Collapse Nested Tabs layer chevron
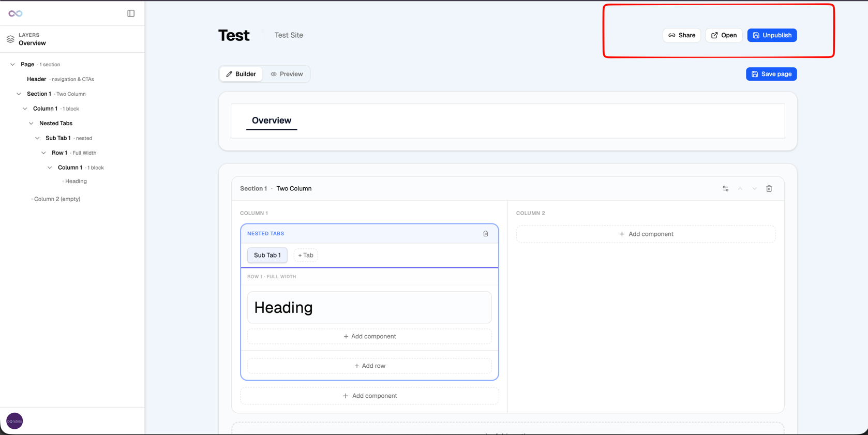Screen dimensions: 868x435 pos(31,124)
